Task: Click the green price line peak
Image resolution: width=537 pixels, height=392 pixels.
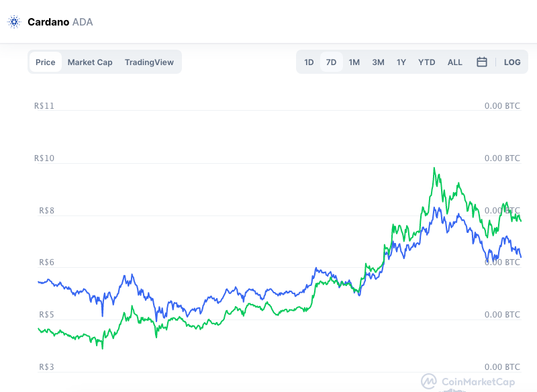Action: (434, 168)
